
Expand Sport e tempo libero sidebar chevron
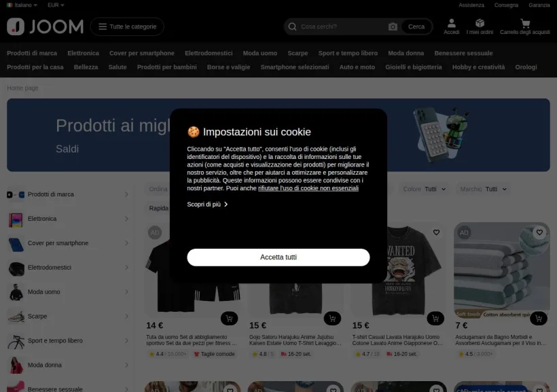[126, 340]
